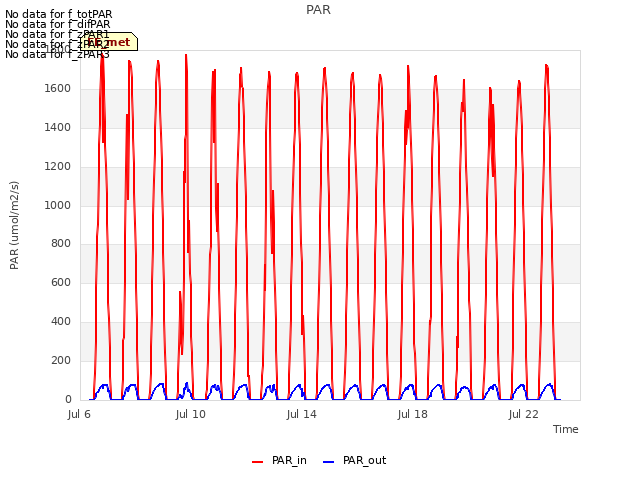This screenshot has height=480, width=640.
Task: Click the Jul 22 x-axis label
Action: point(523,414)
